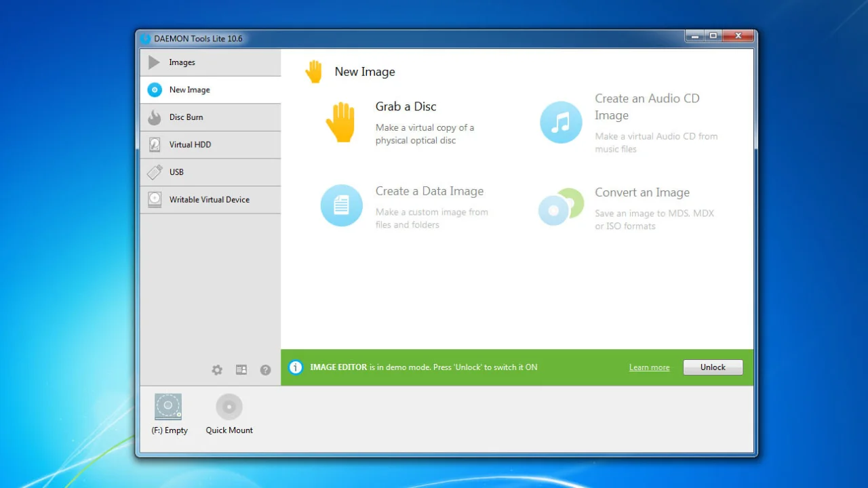This screenshot has width=868, height=488.
Task: Click the DAEMON Tools Lite 10.6 window title
Action: click(x=198, y=39)
